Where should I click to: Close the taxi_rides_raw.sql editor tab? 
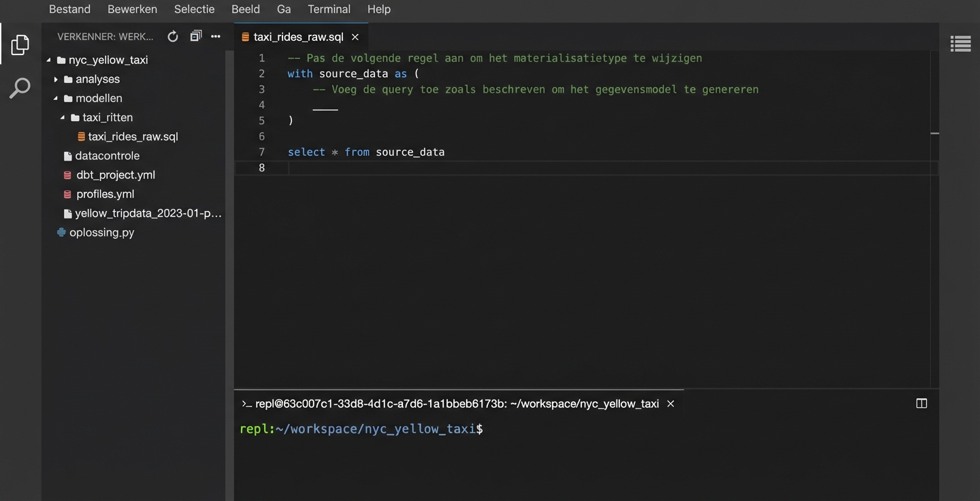pyautogui.click(x=355, y=37)
